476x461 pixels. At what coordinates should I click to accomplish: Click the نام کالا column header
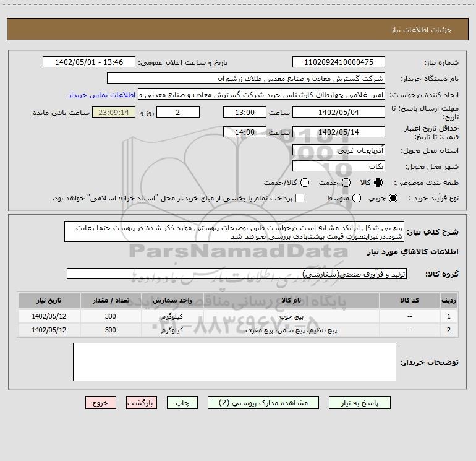click(291, 300)
